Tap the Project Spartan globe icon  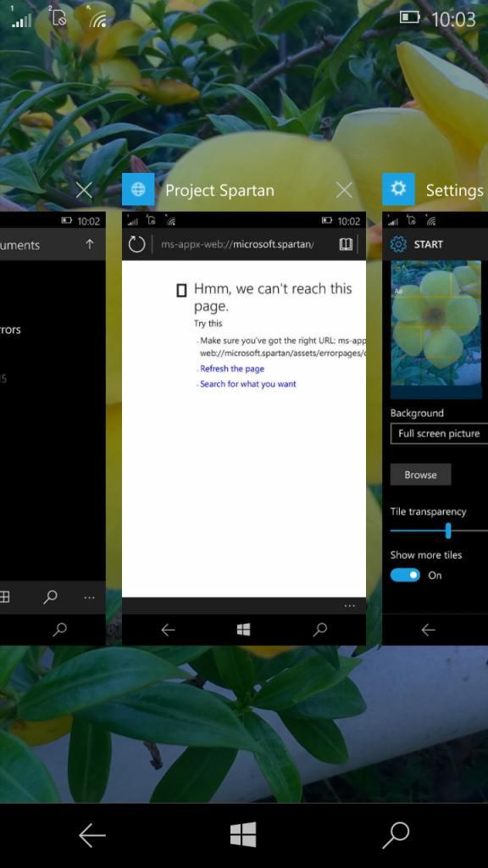(x=138, y=190)
